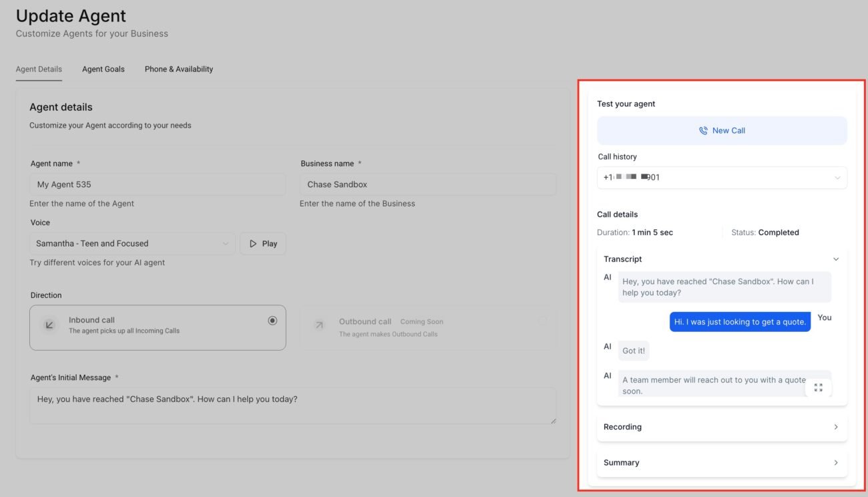
Task: Click the Business name field showing Chase Sandbox
Action: pos(428,184)
